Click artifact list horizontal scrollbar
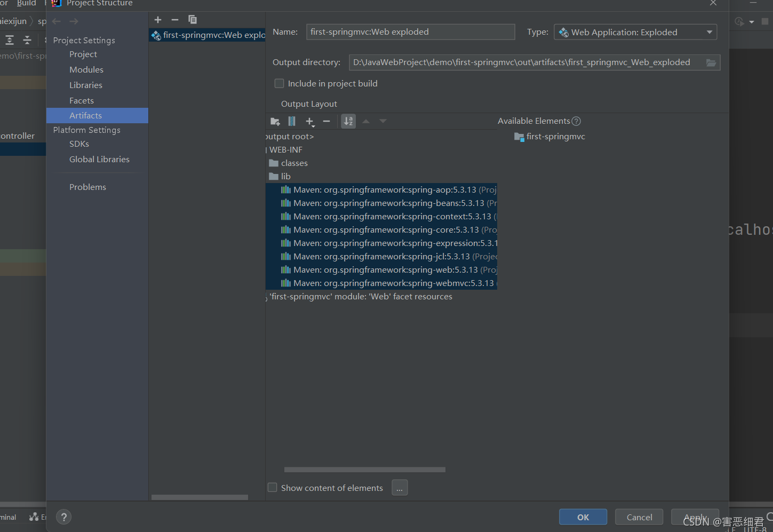The width and height of the screenshot is (773, 532). click(200, 497)
